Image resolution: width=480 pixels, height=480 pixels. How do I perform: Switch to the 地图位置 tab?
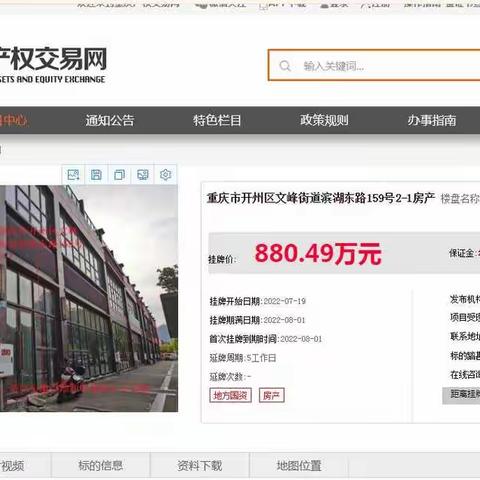299,465
